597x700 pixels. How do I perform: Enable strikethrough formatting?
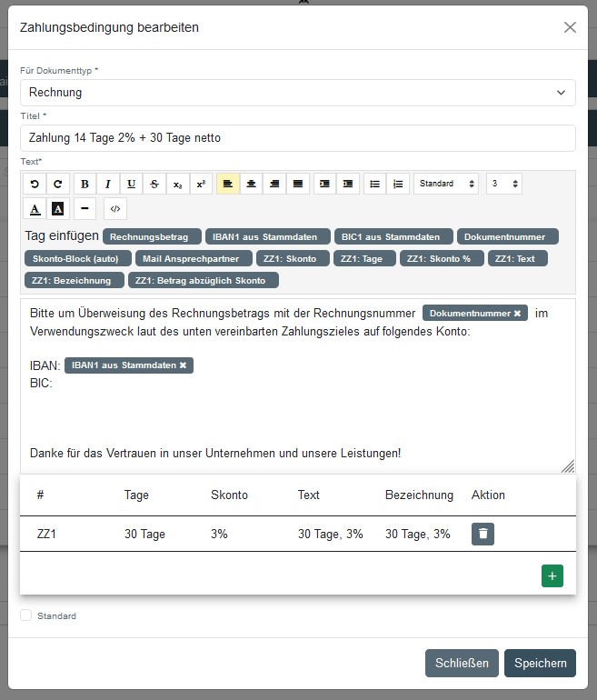point(154,184)
